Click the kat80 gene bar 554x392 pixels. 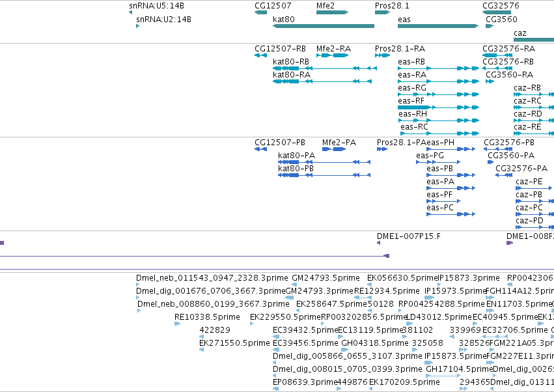pos(324,26)
